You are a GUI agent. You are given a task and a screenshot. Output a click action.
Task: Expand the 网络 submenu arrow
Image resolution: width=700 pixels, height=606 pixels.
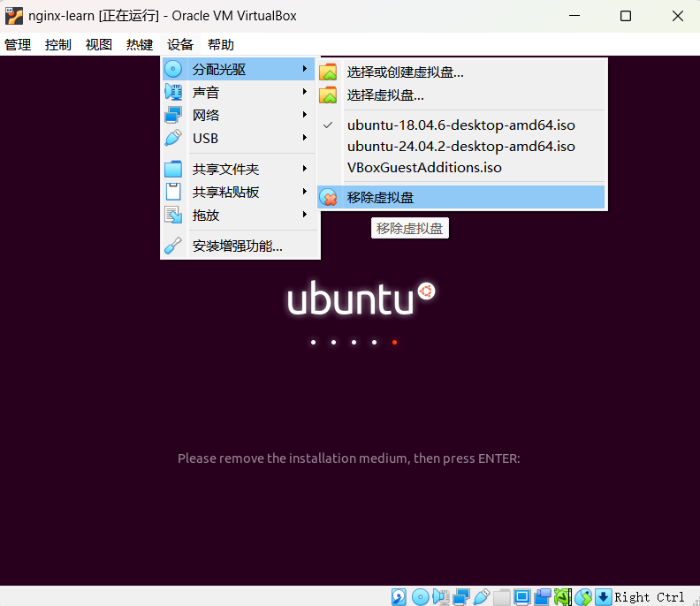click(x=304, y=115)
